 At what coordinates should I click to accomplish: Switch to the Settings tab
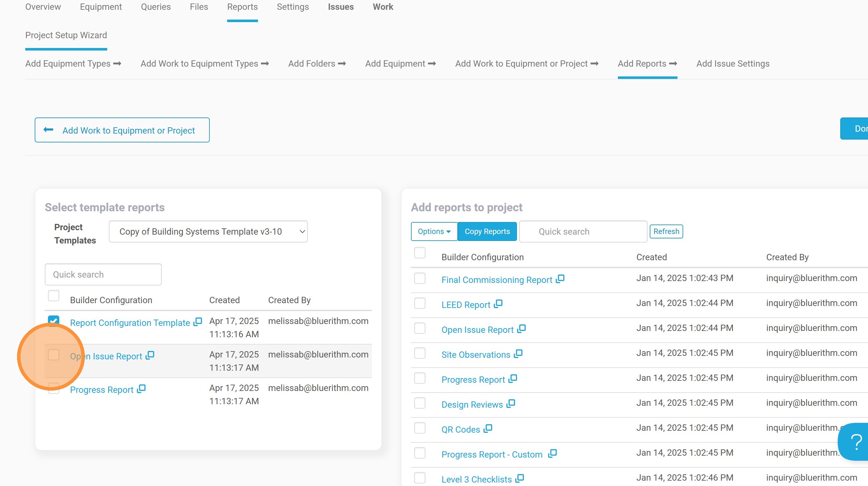point(292,7)
